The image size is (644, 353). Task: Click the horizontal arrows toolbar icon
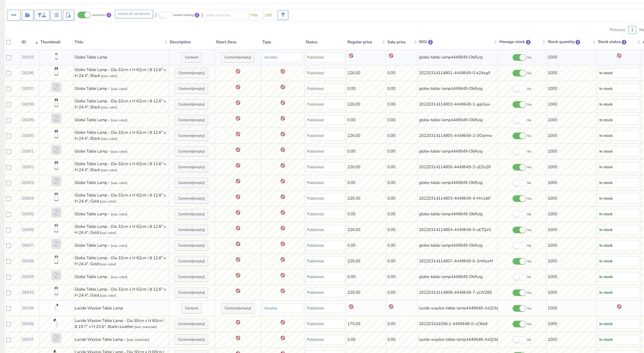(x=14, y=15)
